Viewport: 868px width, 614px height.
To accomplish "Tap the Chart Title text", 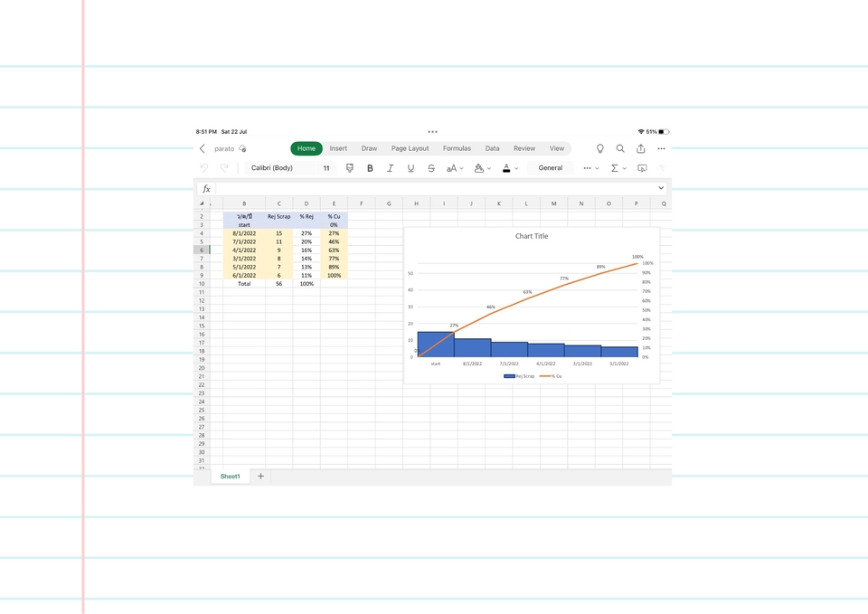I will (532, 236).
